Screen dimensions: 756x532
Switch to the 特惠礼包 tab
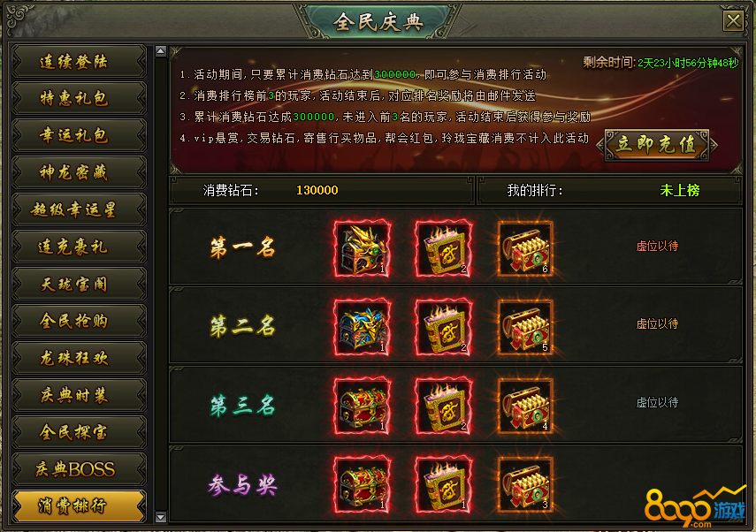coord(79,98)
